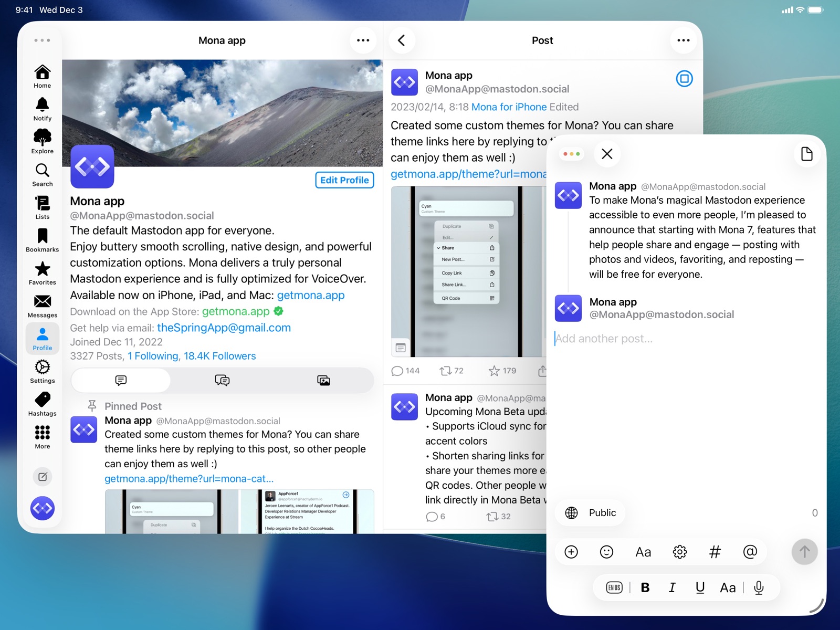Viewport: 840px width, 630px height.
Task: Click the compose new post icon in sidebar
Action: click(43, 477)
